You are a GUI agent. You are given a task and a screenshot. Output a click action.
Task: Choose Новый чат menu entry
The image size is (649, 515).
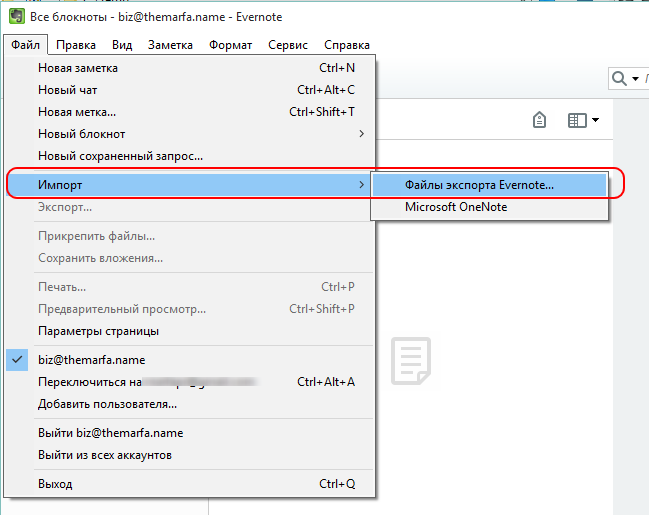(190, 90)
